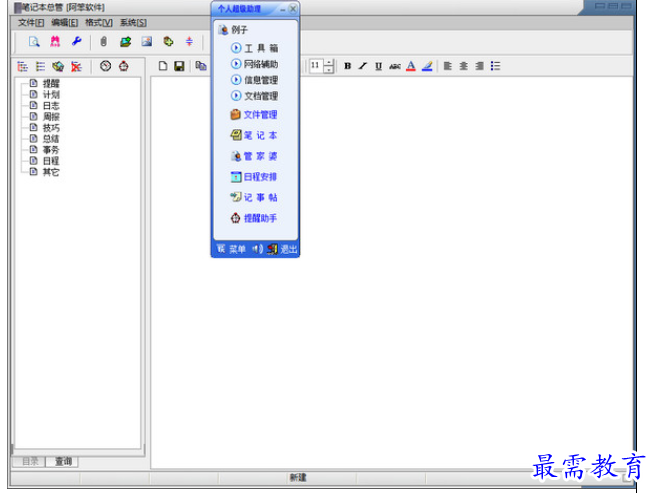Expand the 工具箱 group

click(257, 47)
